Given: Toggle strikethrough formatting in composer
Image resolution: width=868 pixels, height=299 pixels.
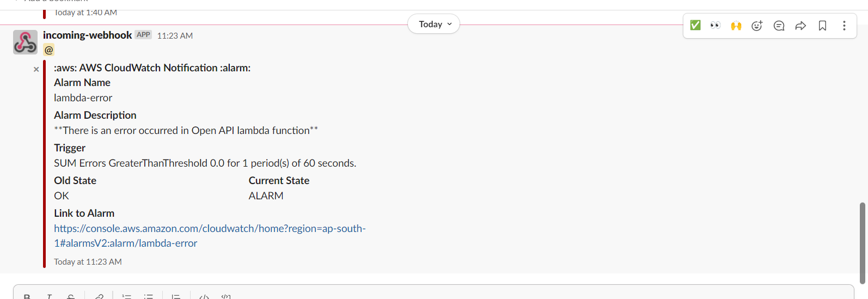Looking at the screenshot, I should click(x=71, y=296).
